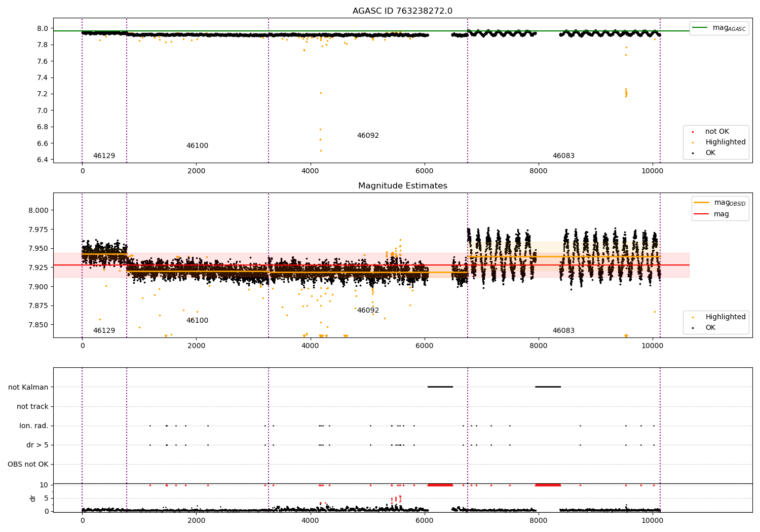The height and width of the screenshot is (532, 760).
Task: Click obsid label 46083 in Magnitude Estimates plot
Action: tap(563, 331)
